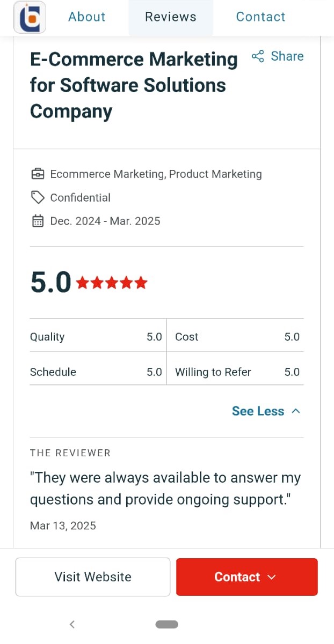Tap the company logo icon
The height and width of the screenshot is (644, 334).
tap(30, 17)
